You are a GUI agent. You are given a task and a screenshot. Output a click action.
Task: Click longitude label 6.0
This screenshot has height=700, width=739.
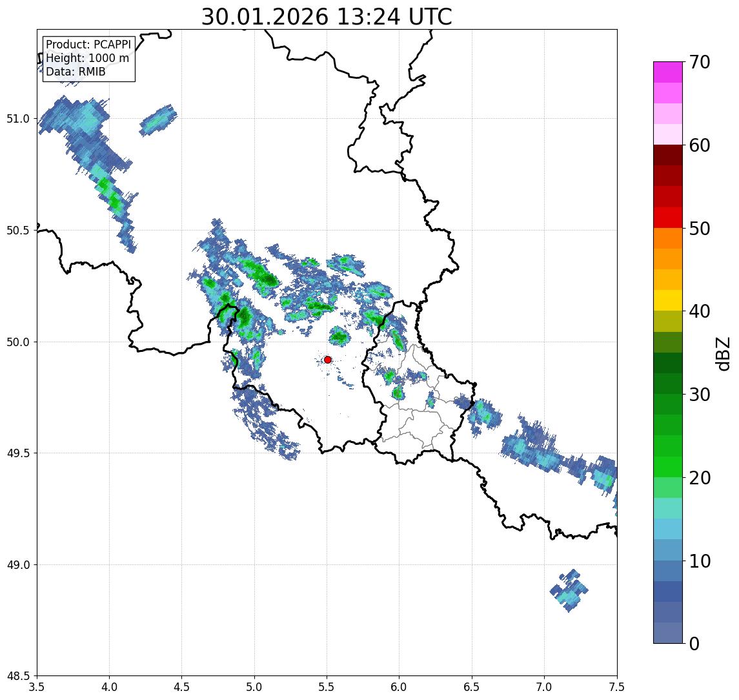(x=400, y=687)
